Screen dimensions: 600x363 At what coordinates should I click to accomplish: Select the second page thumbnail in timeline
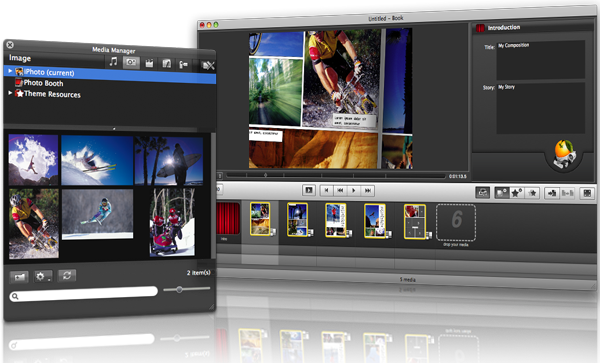coord(298,220)
